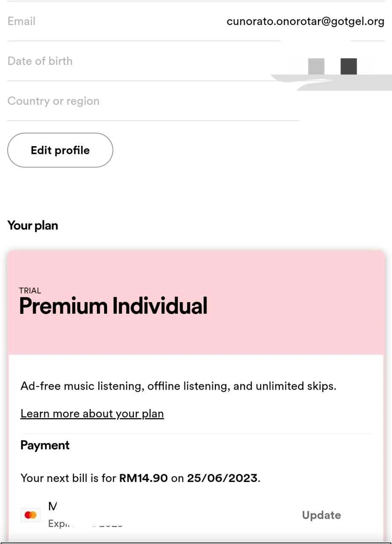The width and height of the screenshot is (392, 544).
Task: Click the card name beside Mastercard logo
Action: (x=53, y=506)
